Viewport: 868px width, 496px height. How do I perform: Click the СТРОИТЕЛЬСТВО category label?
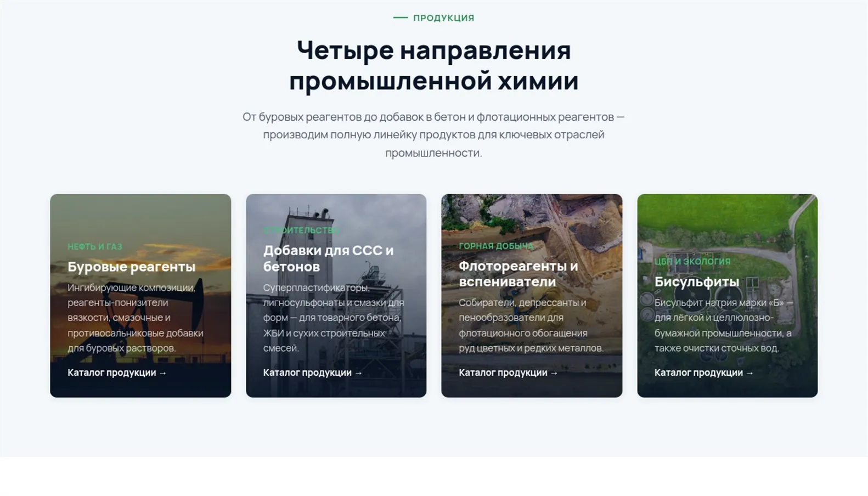point(301,230)
